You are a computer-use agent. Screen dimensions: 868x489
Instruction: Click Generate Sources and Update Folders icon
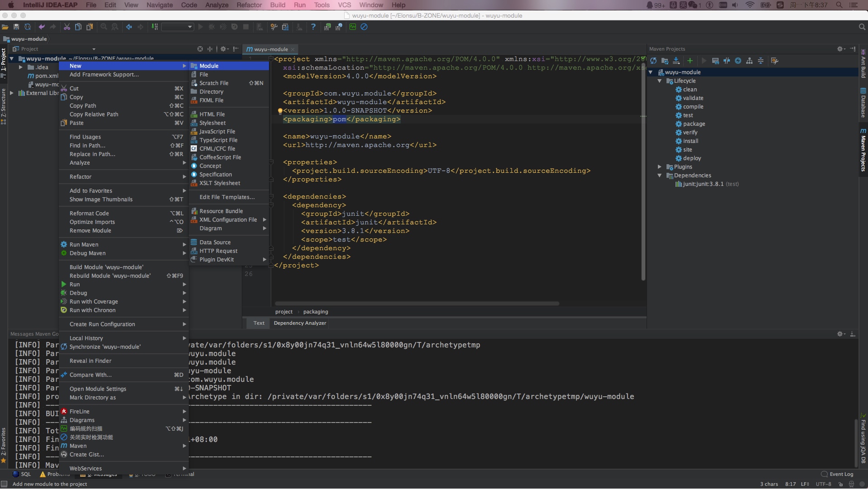665,61
